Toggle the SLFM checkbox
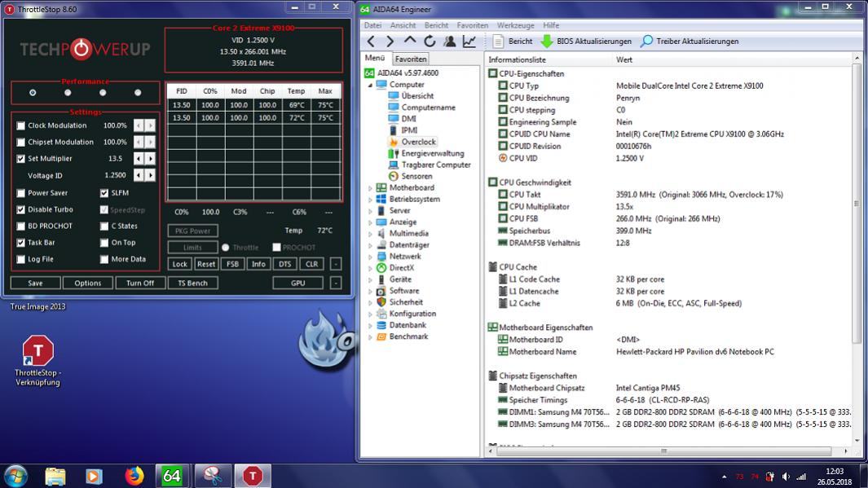The image size is (868, 488). pyautogui.click(x=104, y=193)
